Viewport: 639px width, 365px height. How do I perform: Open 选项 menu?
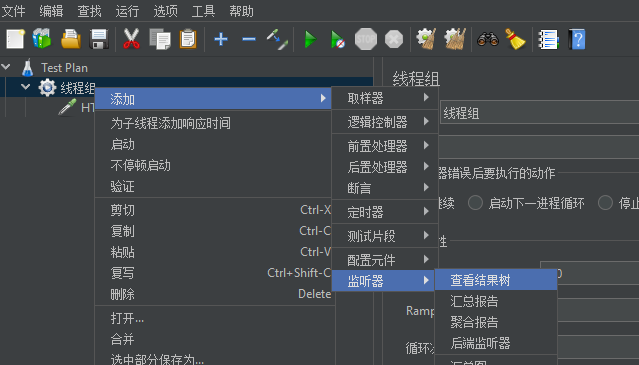(165, 11)
